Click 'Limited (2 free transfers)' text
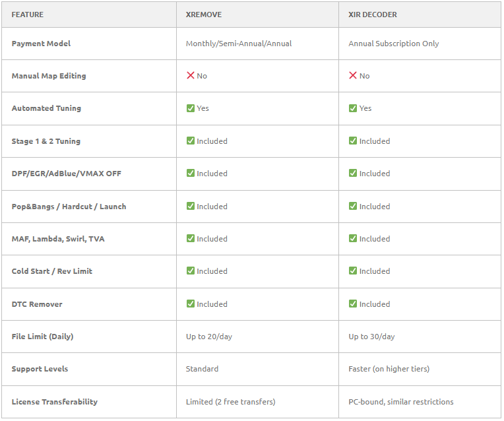The height and width of the screenshot is (421, 504). click(x=230, y=402)
